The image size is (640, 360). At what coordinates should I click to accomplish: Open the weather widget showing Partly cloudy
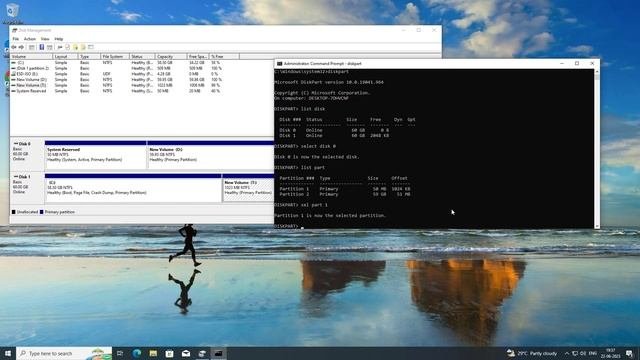tap(532, 353)
